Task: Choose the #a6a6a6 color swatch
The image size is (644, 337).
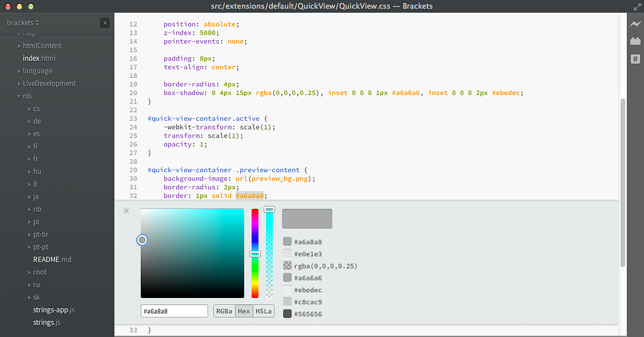Action: click(x=287, y=278)
